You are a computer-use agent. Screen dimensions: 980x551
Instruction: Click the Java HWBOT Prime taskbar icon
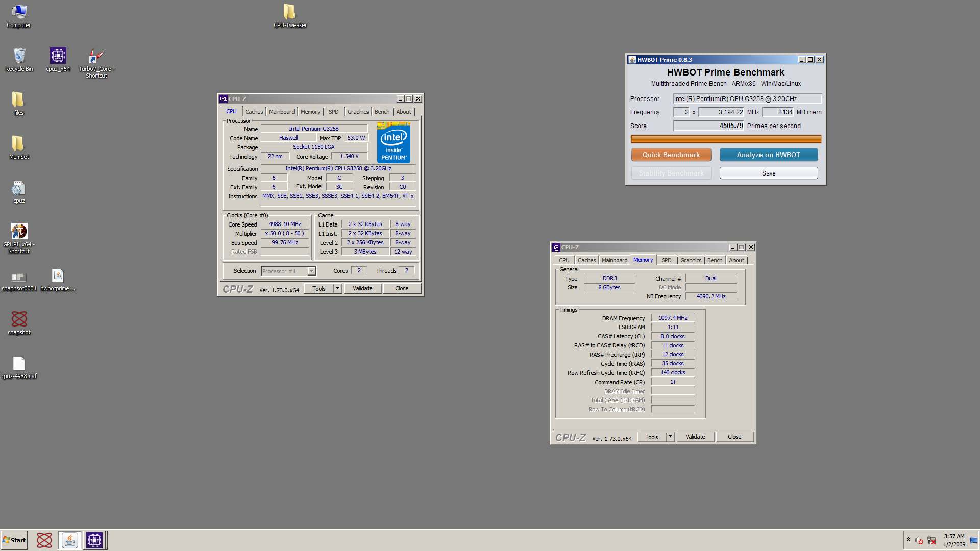(x=70, y=540)
